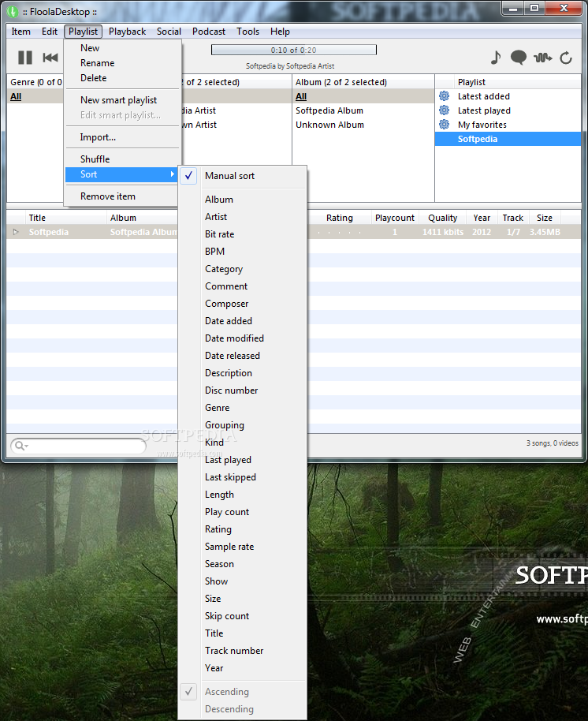The image size is (588, 721).
Task: Open the Sort submenu arrow
Action: click(173, 174)
